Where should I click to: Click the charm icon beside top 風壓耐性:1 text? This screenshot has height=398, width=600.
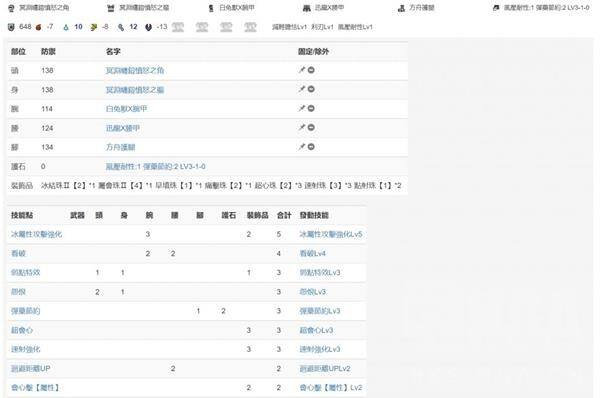tap(496, 8)
